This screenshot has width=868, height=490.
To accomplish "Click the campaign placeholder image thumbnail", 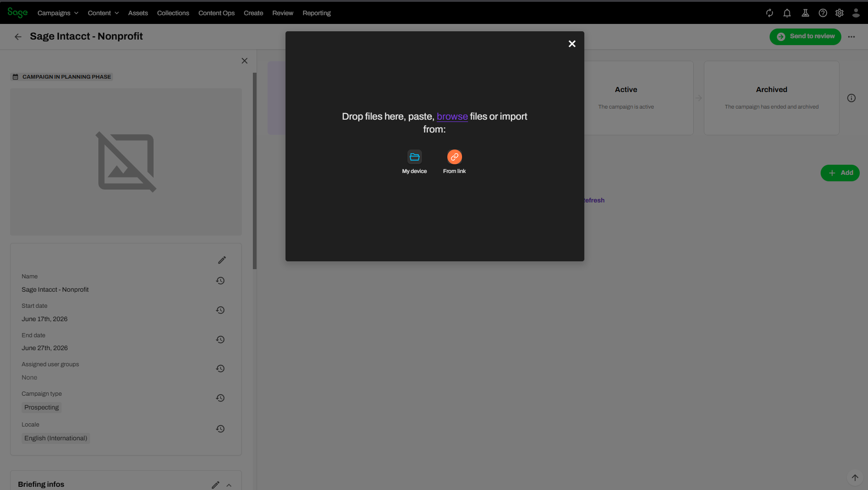I will tap(126, 162).
